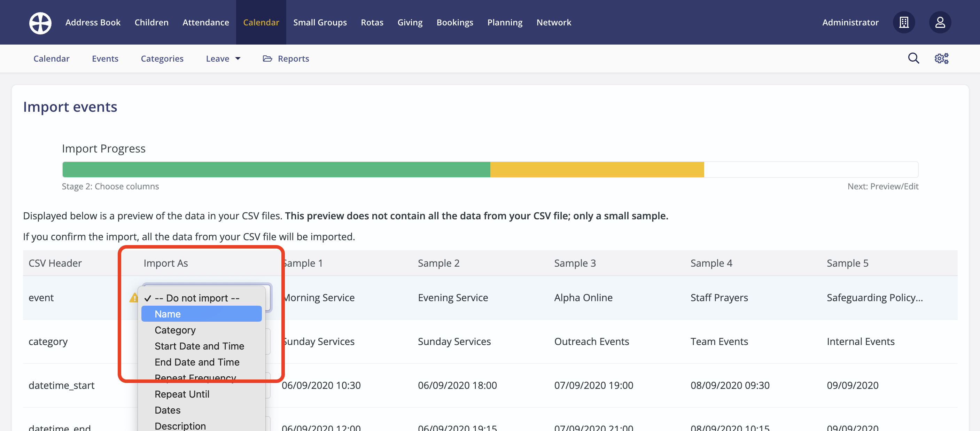The image size is (980, 431).
Task: Select the Do not import option
Action: (x=197, y=298)
